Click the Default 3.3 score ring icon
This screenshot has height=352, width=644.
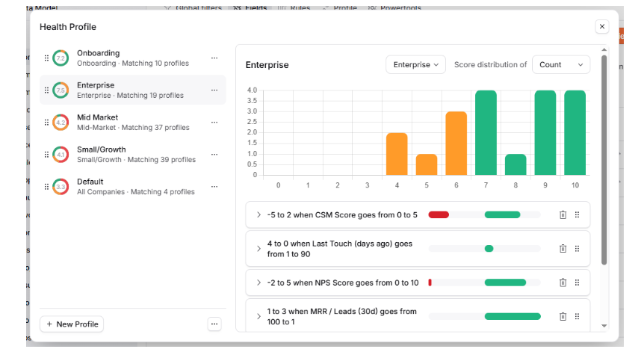(61, 187)
